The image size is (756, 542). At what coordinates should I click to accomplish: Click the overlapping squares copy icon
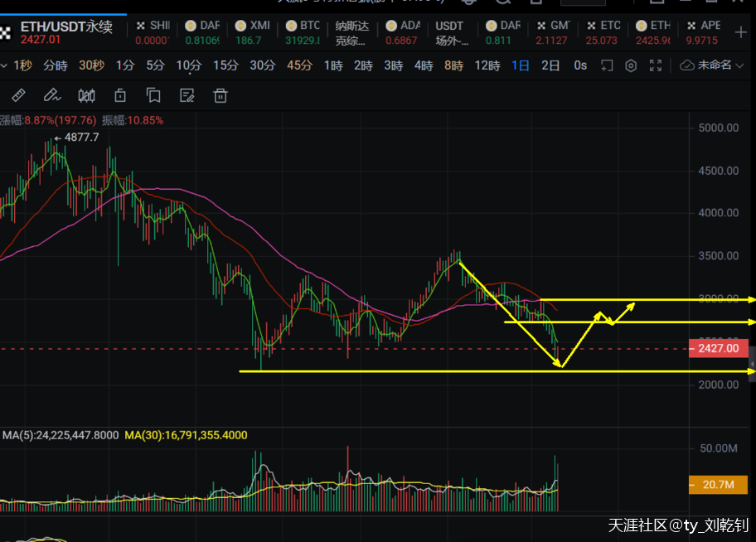coord(153,95)
